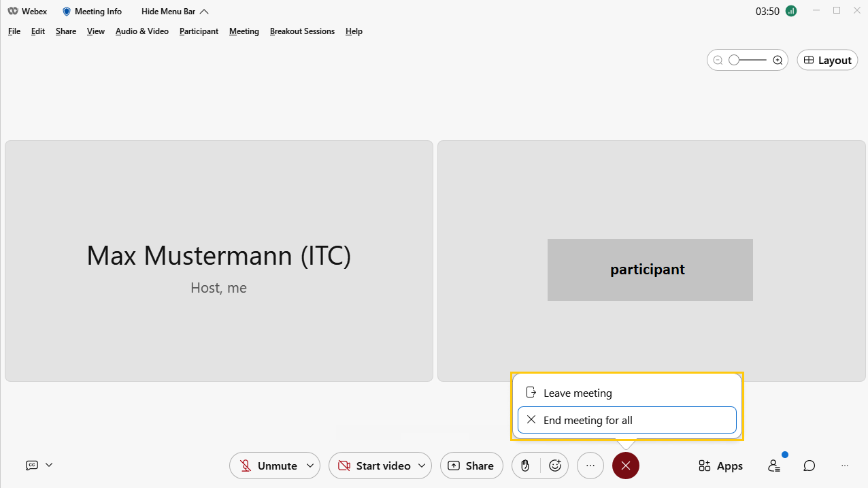Adjust the zoom level slider
This screenshot has width=868, height=488.
[x=735, y=60]
